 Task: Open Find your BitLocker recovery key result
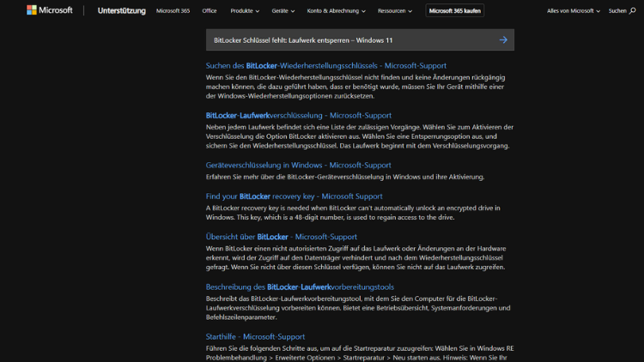point(294,196)
